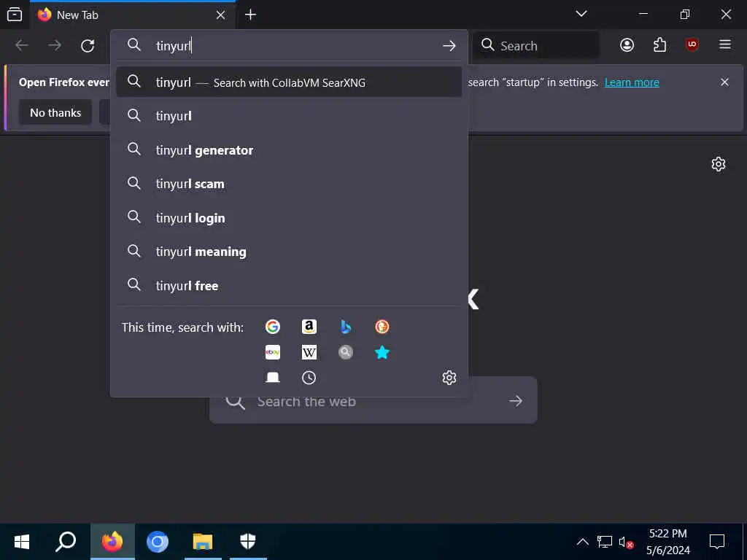Choose 'tinyurl login' suggestion

[289, 217]
